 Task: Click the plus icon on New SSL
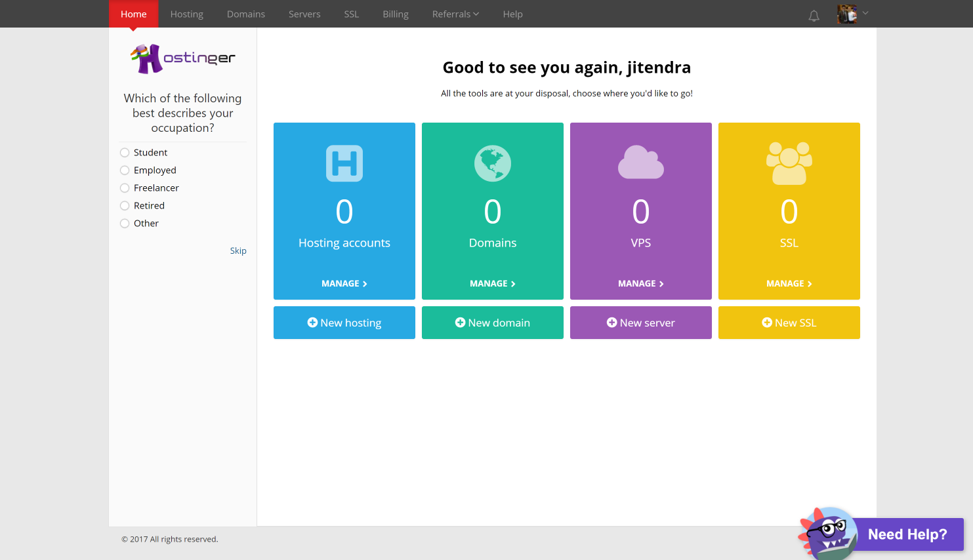click(x=766, y=323)
